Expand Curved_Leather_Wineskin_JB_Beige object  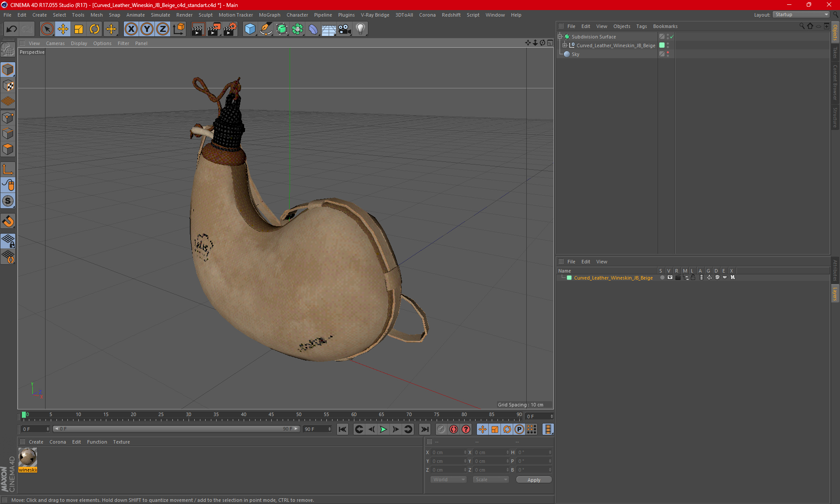[x=565, y=45]
